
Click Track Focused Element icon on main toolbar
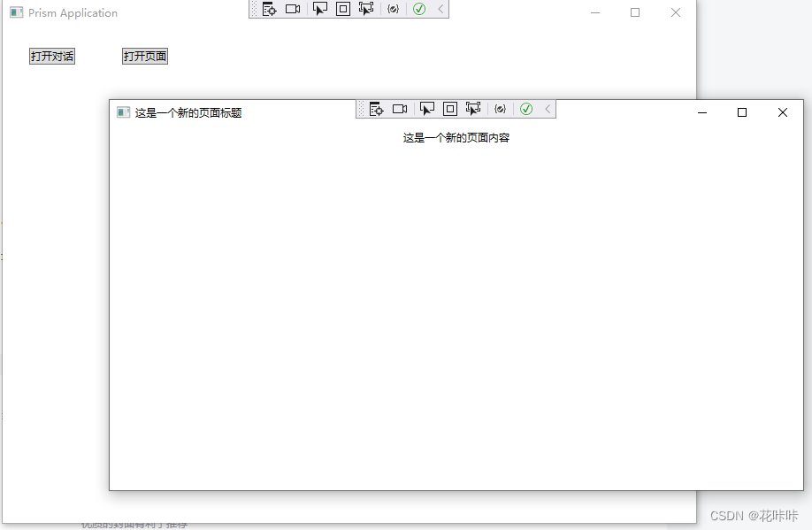(366, 9)
